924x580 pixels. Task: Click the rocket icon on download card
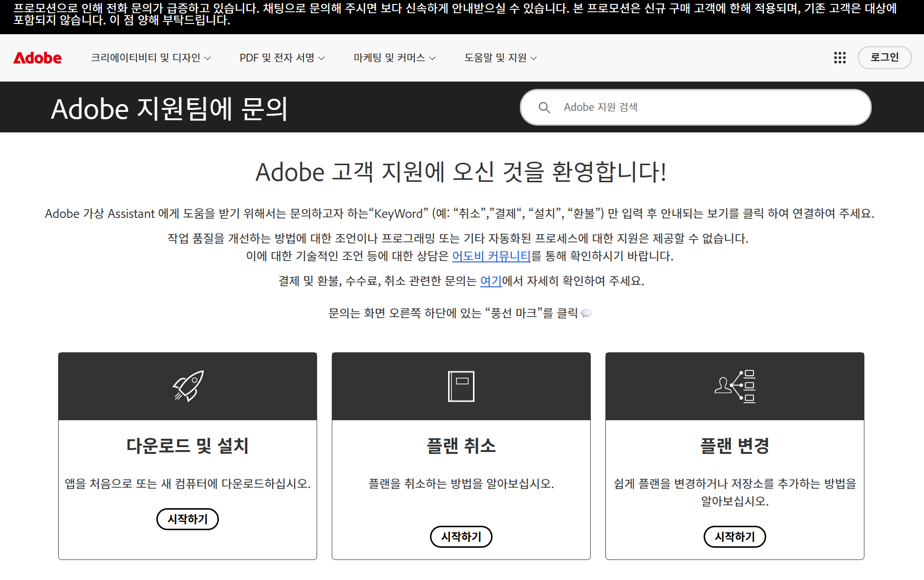coord(188,386)
